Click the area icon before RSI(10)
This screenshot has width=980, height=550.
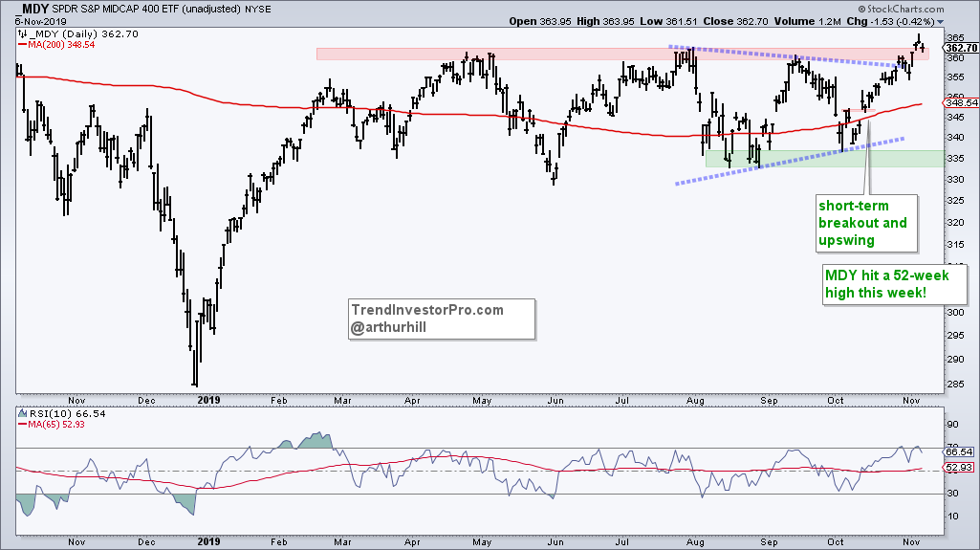point(23,414)
